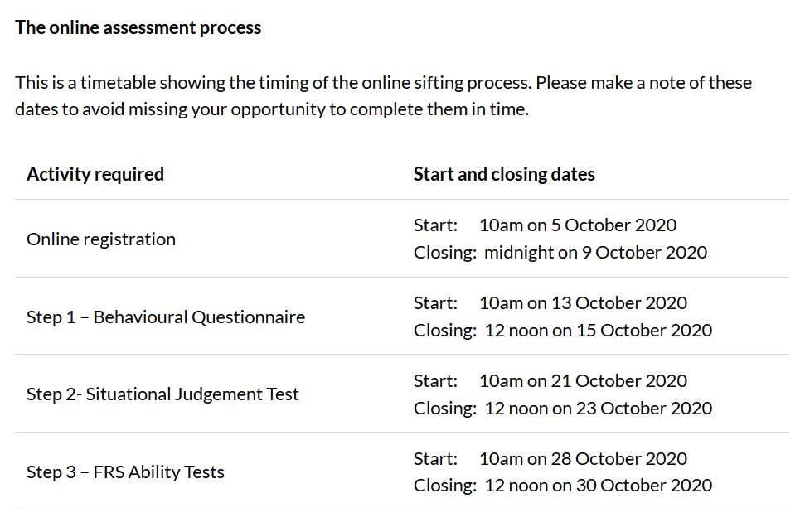Click the "Activity required" column header
Image resolution: width=805 pixels, height=532 pixels.
point(95,174)
